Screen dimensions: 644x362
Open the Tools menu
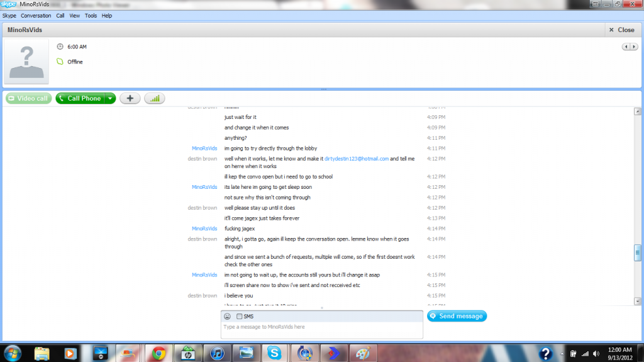[x=91, y=16]
